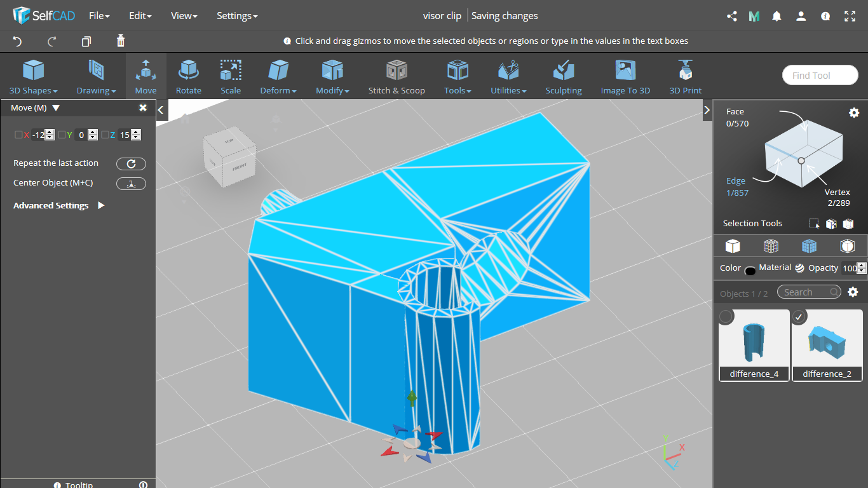Deselect the difference_2 object checkbox
This screenshot has height=488, width=868.
(799, 316)
